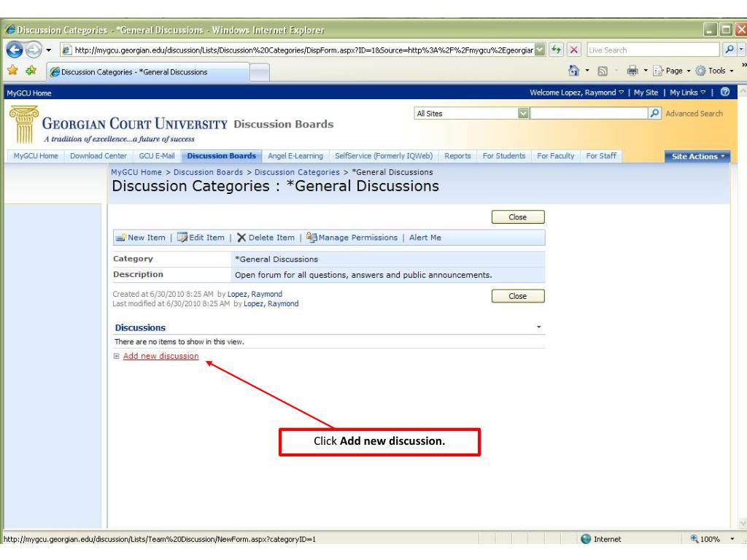747x560 pixels.
Task: Open the Print options dropdown arrow
Action: coord(646,71)
